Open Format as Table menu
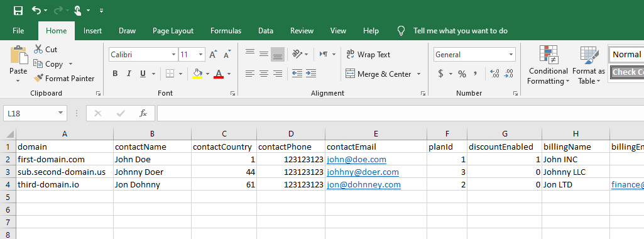The width and height of the screenshot is (644, 239). pos(589,65)
